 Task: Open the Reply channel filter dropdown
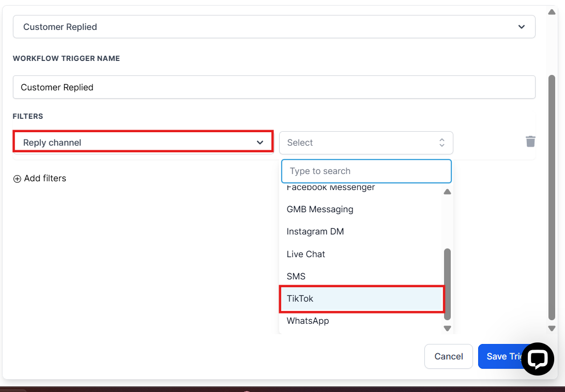tap(143, 143)
